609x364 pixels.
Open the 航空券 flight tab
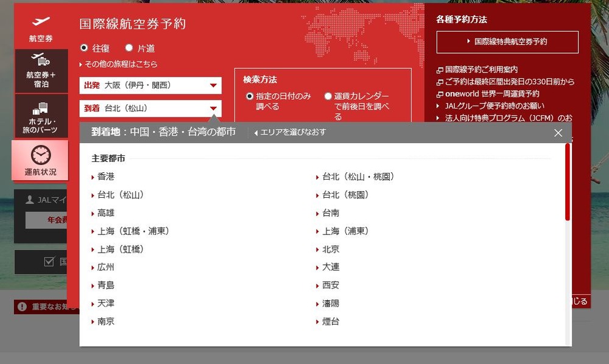tap(41, 29)
